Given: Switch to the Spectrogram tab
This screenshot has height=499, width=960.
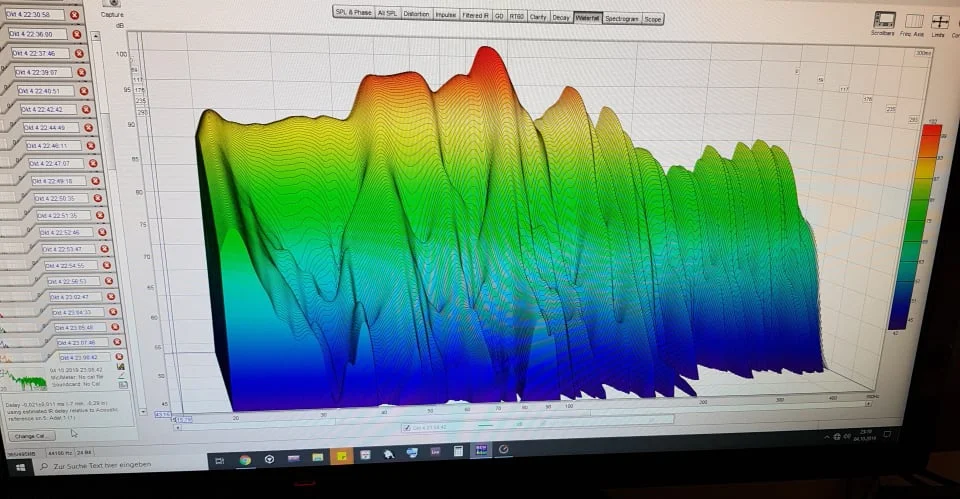Looking at the screenshot, I should click(622, 19).
